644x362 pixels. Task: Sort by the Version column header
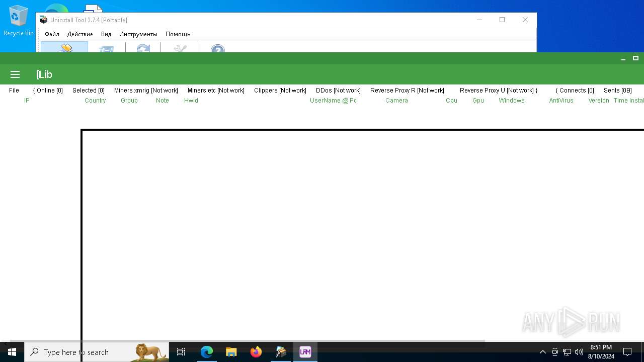[599, 101]
